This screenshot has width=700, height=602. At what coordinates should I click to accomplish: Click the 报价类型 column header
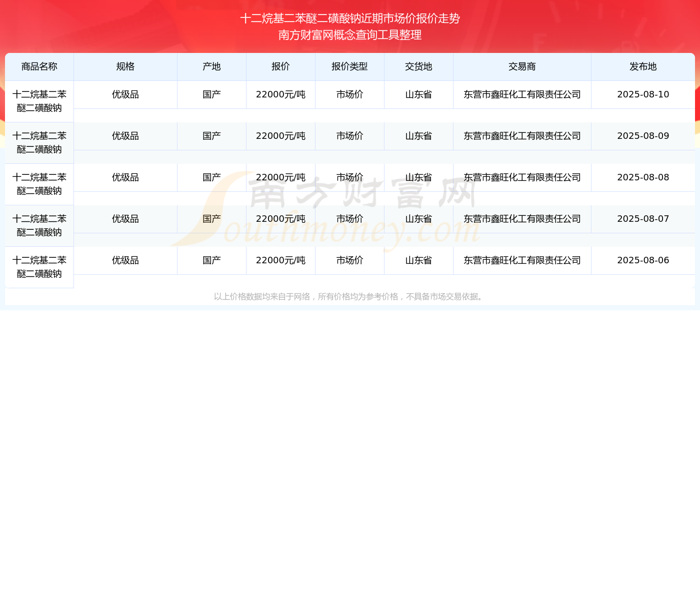click(350, 66)
